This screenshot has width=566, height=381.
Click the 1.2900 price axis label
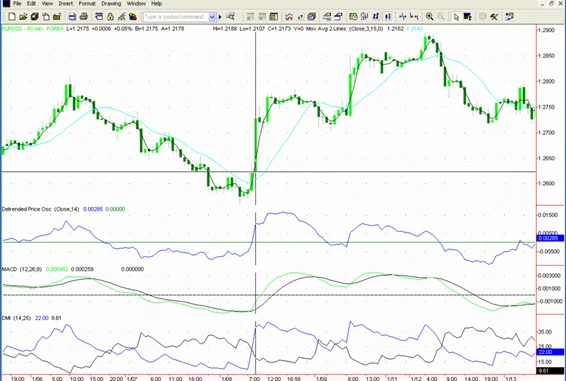(547, 30)
